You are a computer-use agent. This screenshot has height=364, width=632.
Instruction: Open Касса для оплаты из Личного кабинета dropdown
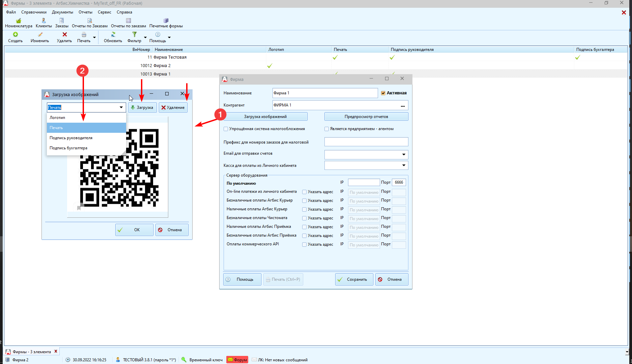point(404,165)
